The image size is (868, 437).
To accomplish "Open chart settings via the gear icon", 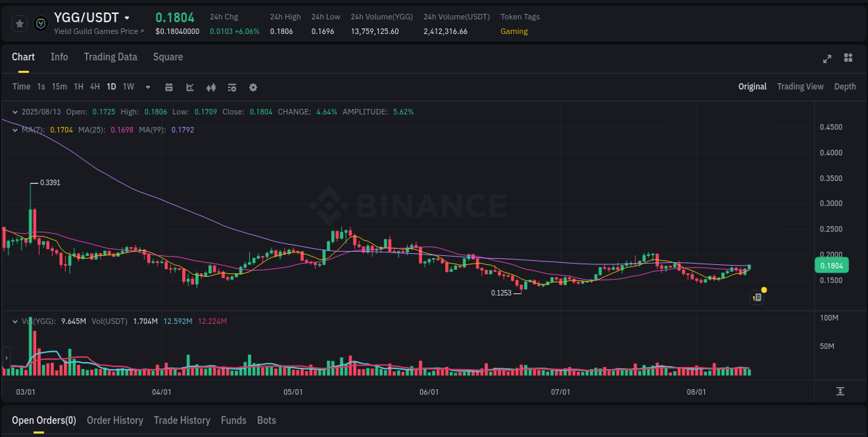I will (253, 87).
